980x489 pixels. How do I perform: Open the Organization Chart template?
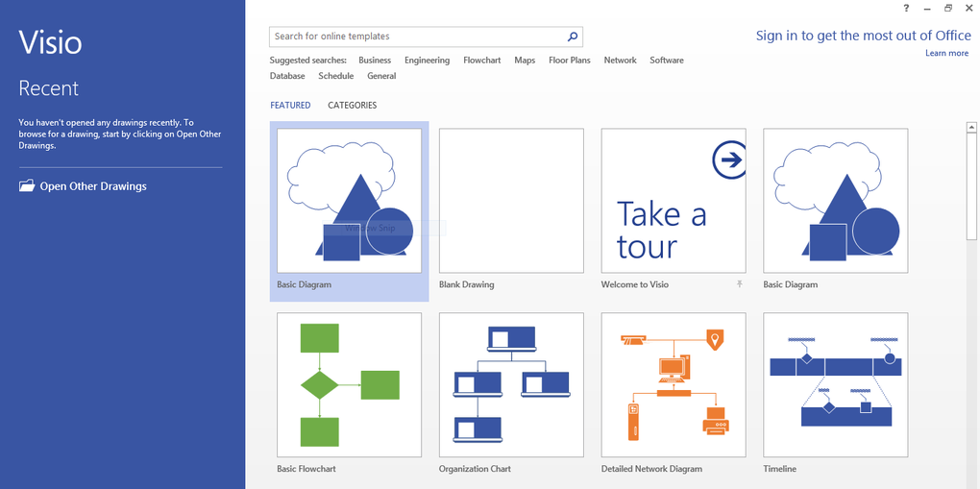(511, 384)
